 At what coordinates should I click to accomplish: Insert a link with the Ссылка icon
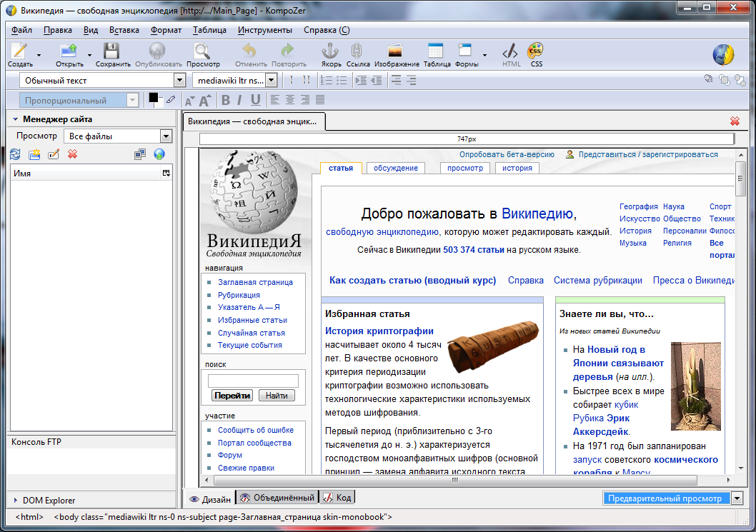pyautogui.click(x=357, y=51)
